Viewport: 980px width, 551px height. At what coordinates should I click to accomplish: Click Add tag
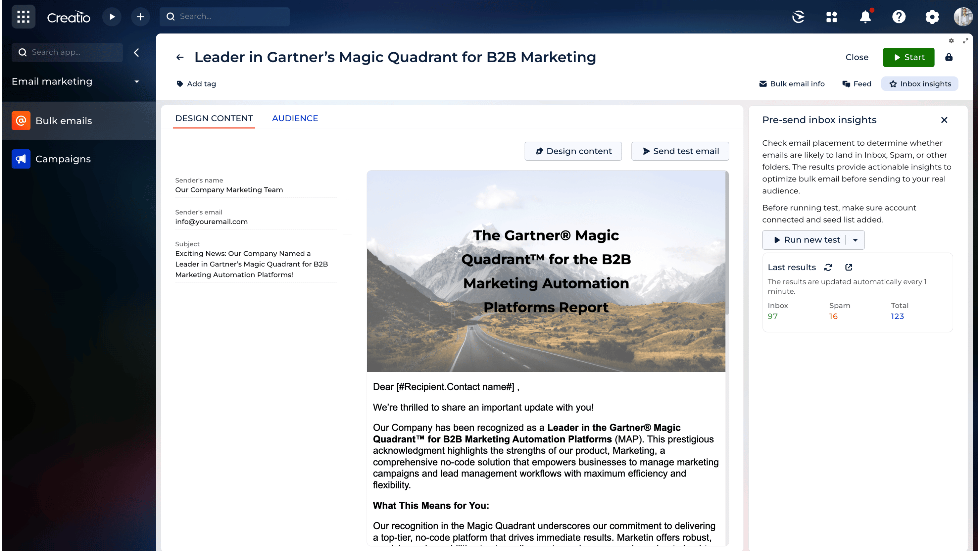196,84
